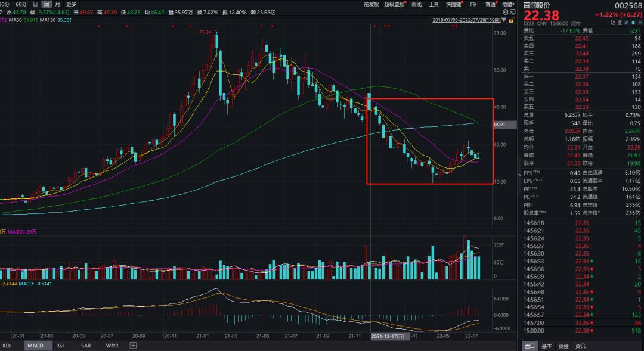The image size is (644, 351).
Task: Select the RSI indicator tab
Action: point(60,346)
